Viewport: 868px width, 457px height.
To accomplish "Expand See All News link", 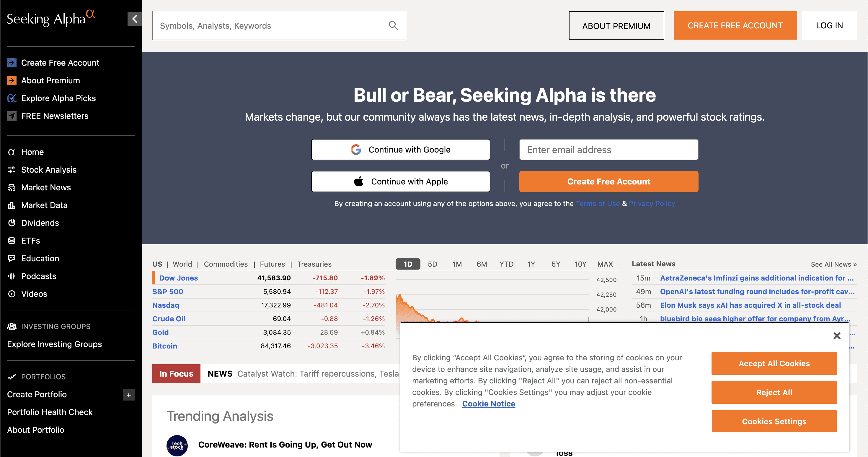I will click(834, 265).
